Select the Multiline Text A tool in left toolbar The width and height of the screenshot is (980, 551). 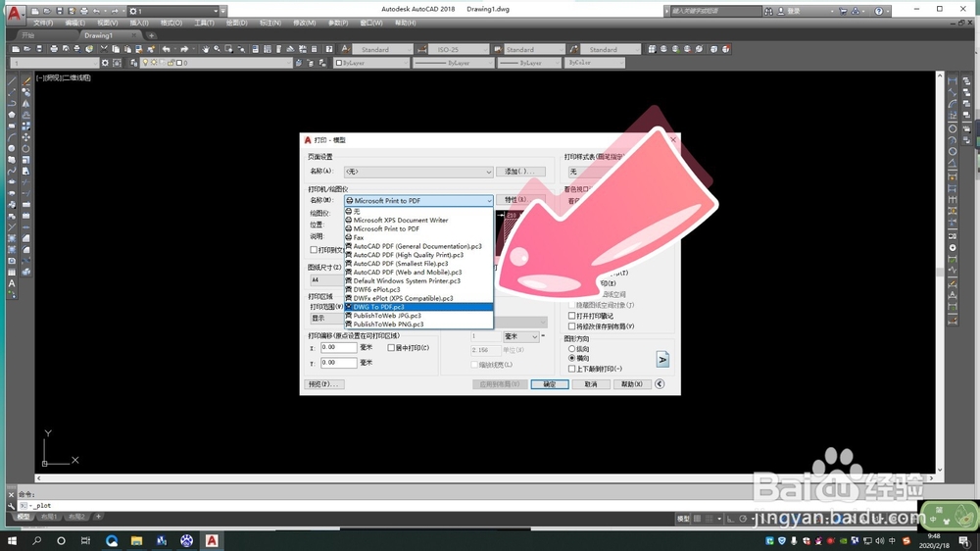[12, 283]
